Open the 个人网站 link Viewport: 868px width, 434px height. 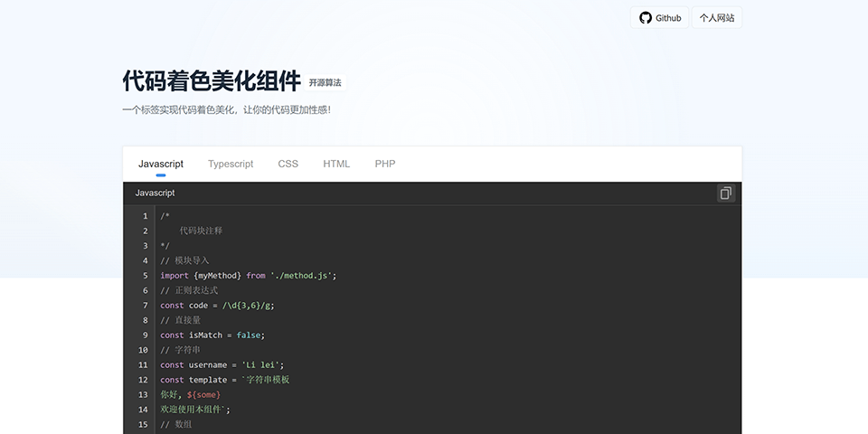(716, 18)
